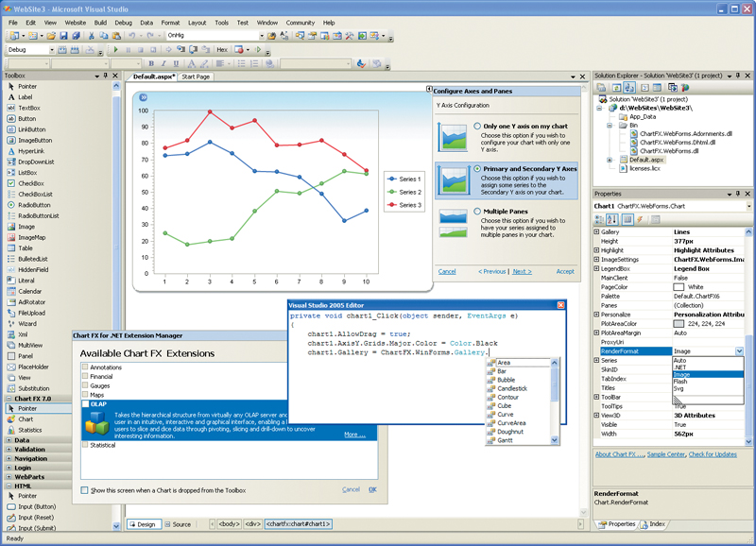
Task: Switch to Source view tab
Action: (178, 524)
